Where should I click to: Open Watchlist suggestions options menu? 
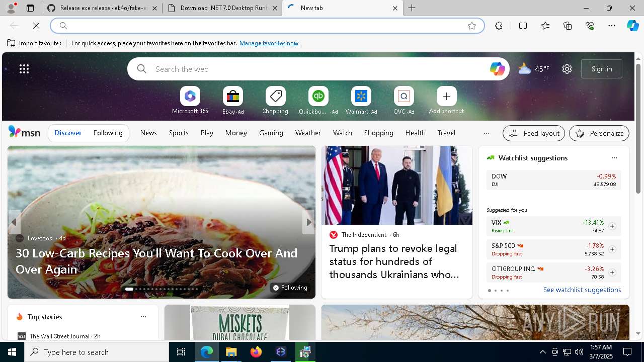click(614, 158)
